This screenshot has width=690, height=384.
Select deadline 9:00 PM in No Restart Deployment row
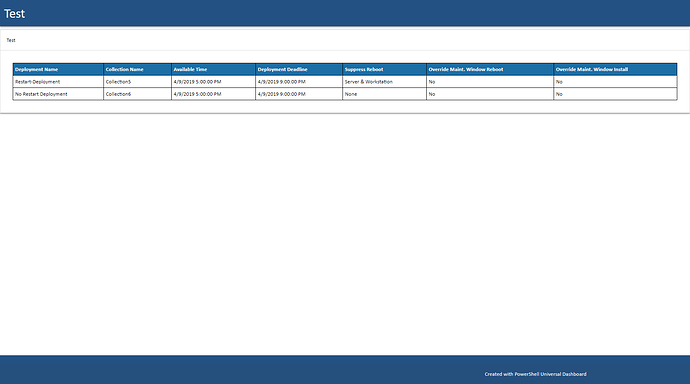[299, 94]
